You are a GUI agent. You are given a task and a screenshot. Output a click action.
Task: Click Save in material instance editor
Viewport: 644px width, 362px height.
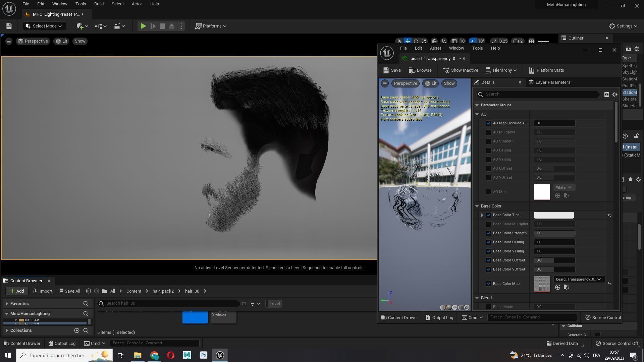coord(392,70)
